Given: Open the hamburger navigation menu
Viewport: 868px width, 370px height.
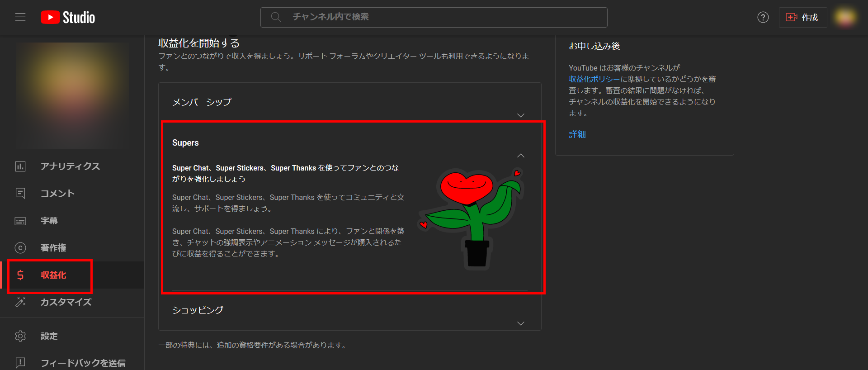Looking at the screenshot, I should (20, 17).
